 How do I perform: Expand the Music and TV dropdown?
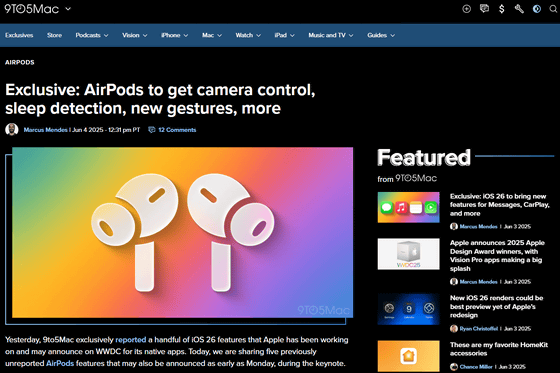coord(331,35)
